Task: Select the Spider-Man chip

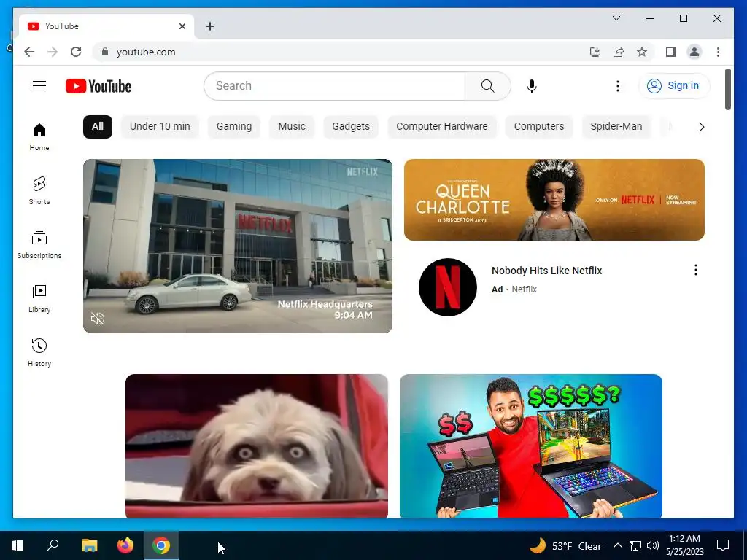Action: [616, 127]
